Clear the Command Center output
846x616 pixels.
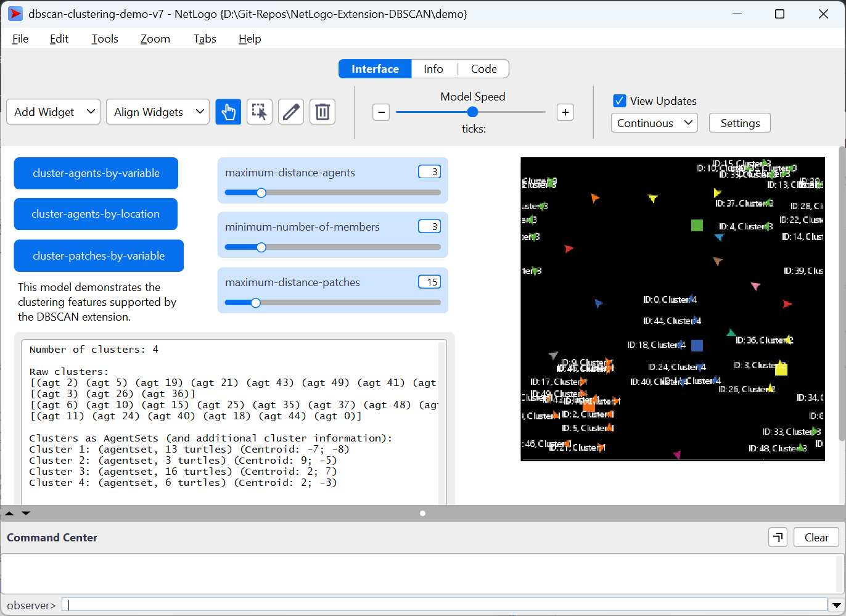point(816,537)
